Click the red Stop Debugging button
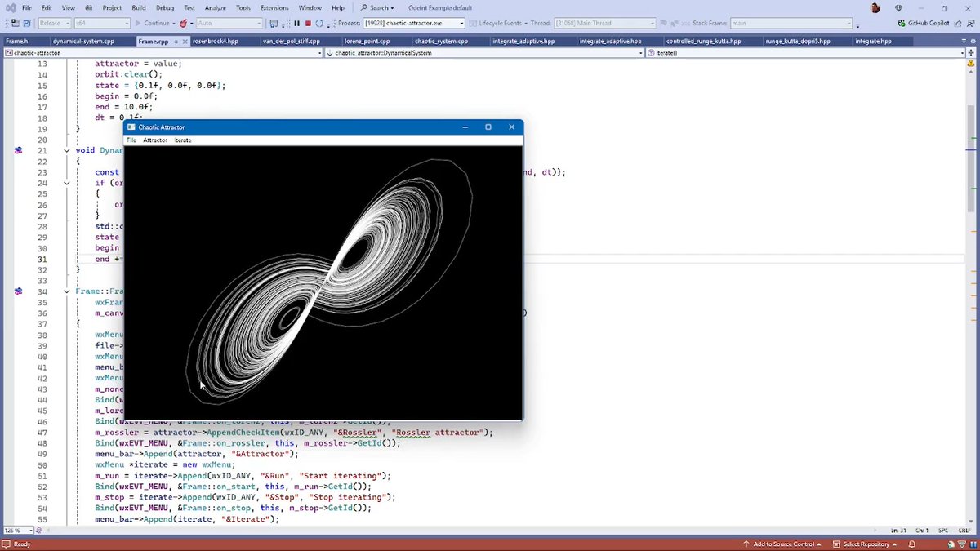This screenshot has width=980, height=551. tap(308, 24)
